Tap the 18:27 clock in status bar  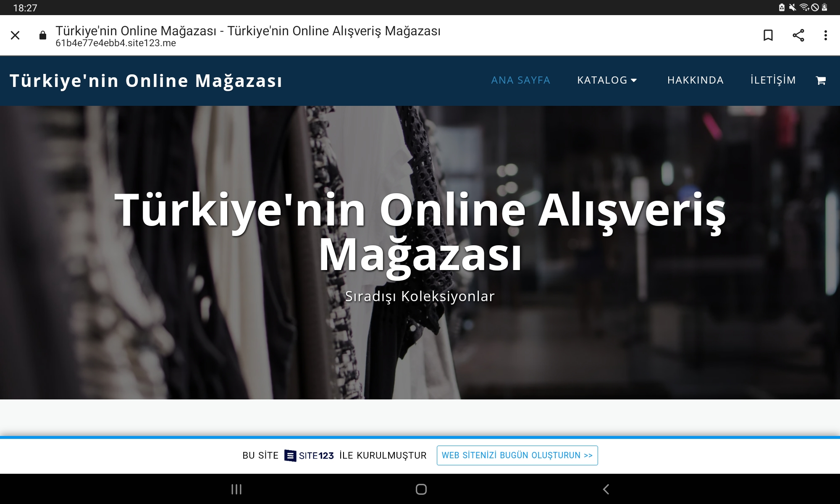(x=25, y=8)
